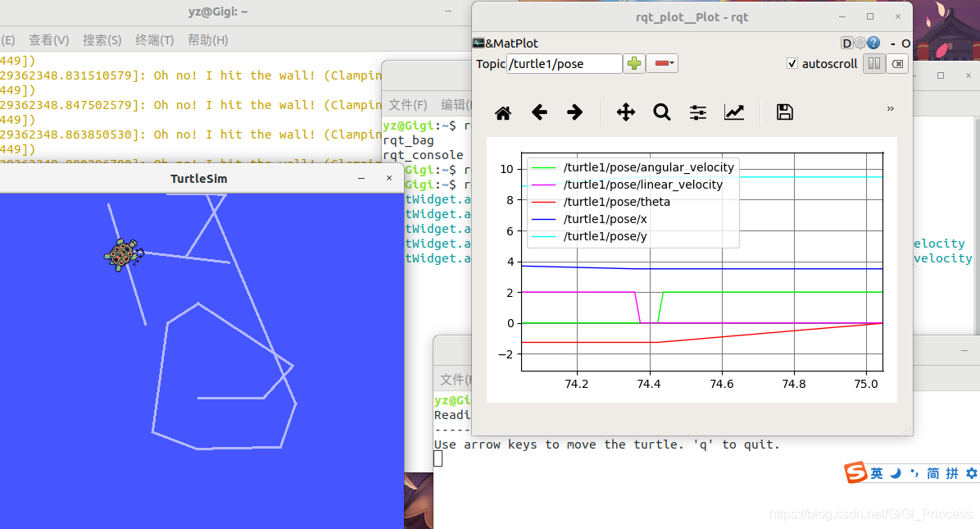Click the D dock toggle button
This screenshot has height=529, width=980.
[847, 43]
